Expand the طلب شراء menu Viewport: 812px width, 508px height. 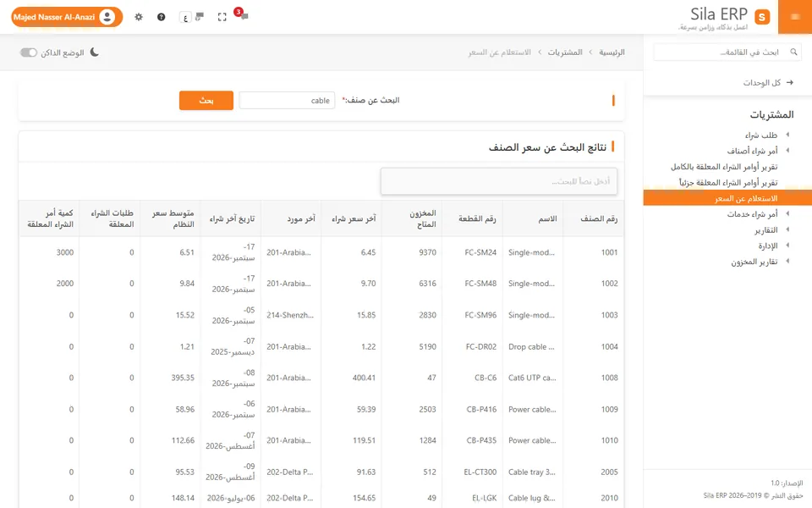click(x=761, y=135)
